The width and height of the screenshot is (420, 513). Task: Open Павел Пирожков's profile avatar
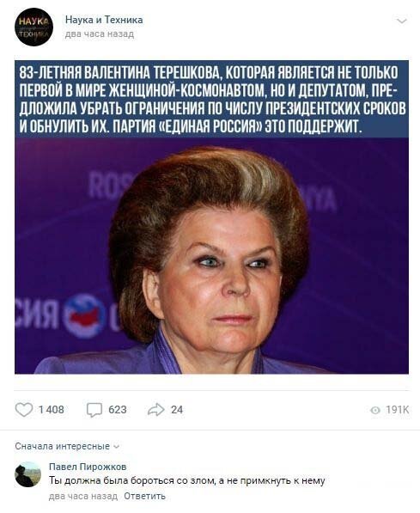(x=27, y=474)
